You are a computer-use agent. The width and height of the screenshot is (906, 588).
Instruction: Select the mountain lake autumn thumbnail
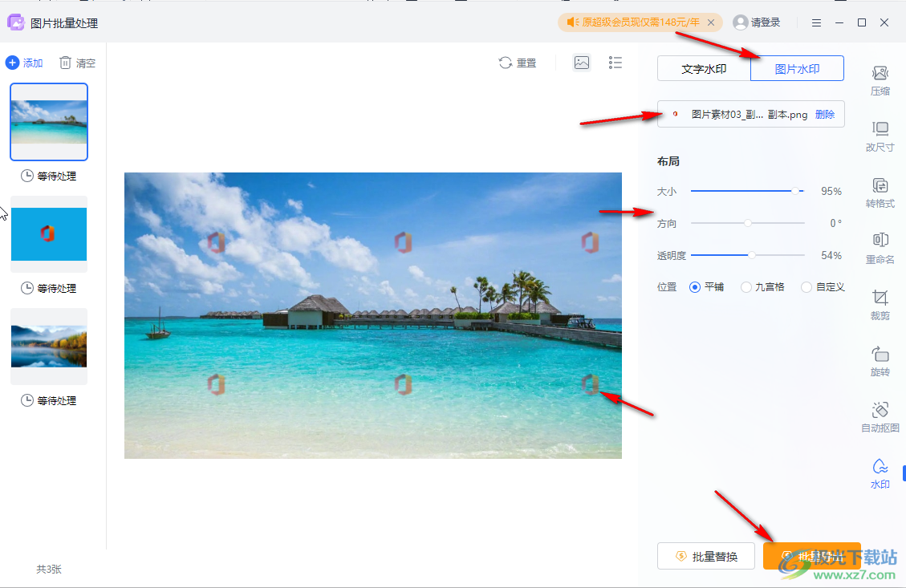[x=49, y=346]
